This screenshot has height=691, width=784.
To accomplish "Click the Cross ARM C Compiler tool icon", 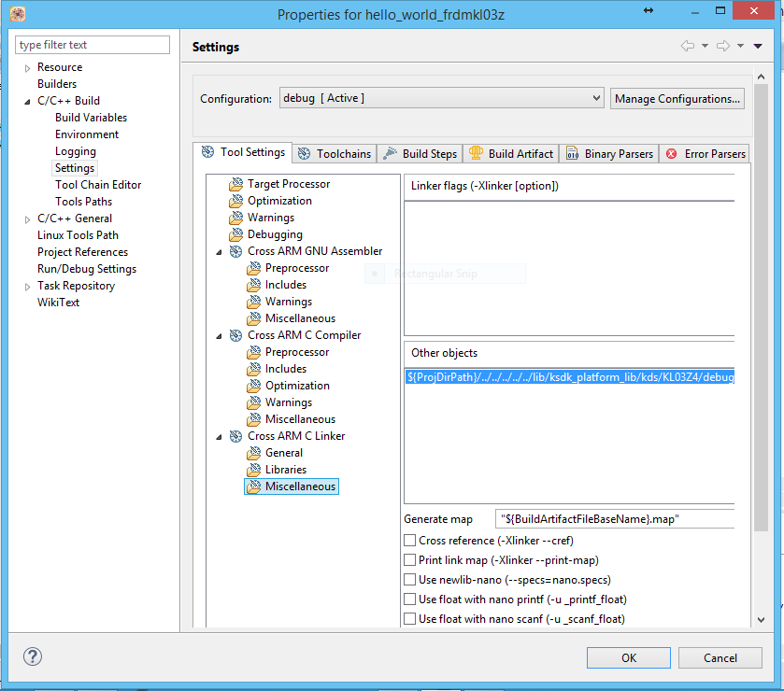I will pos(236,335).
